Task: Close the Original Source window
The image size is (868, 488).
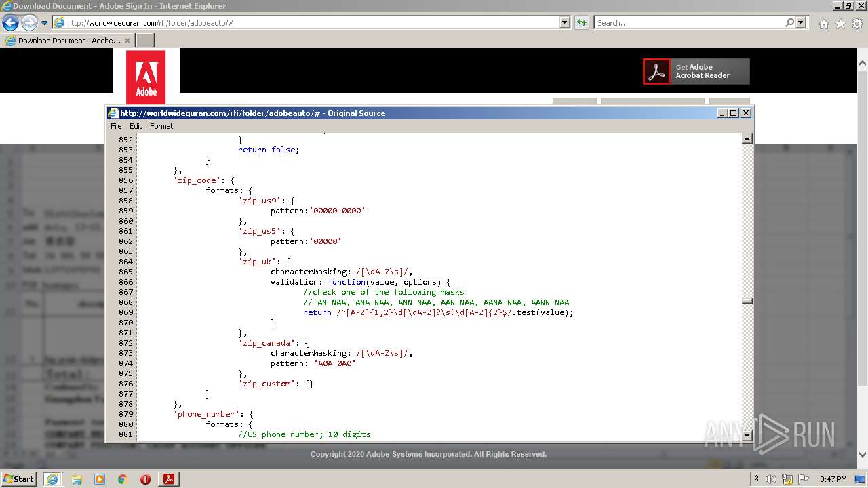Action: [746, 113]
